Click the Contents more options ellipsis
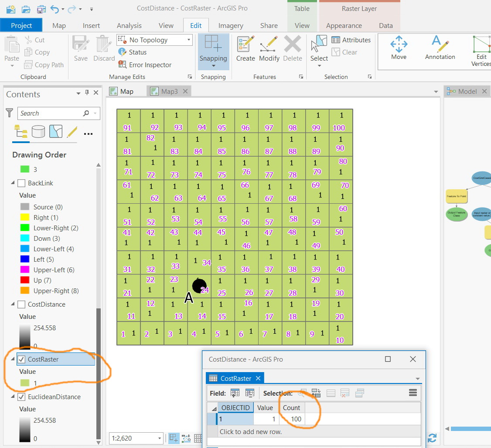Image resolution: width=491 pixels, height=448 pixels. [89, 133]
